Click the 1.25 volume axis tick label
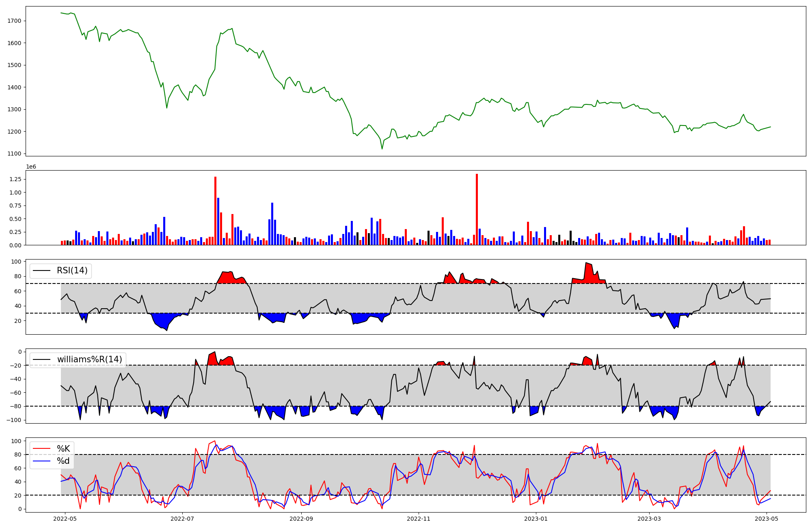 15,179
